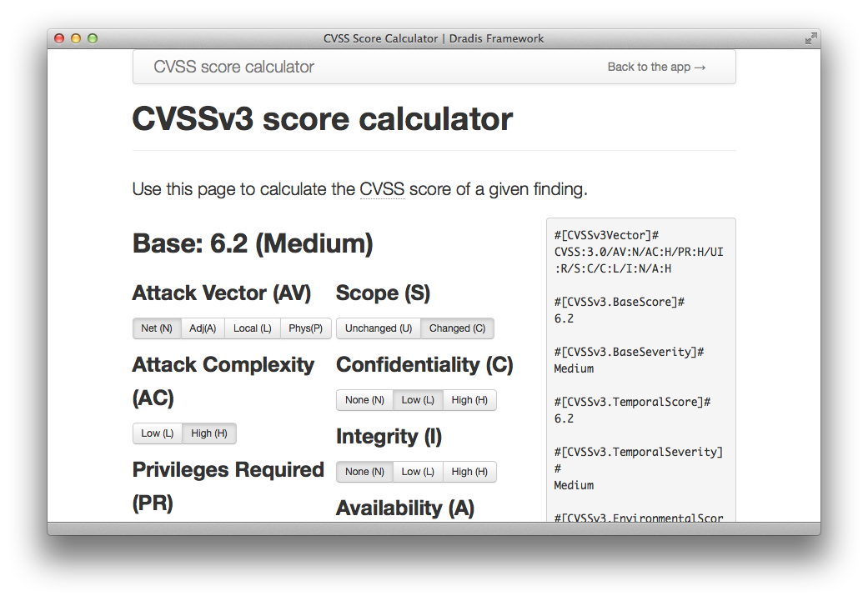This screenshot has width=868, height=601.
Task: Set Scope to Changed (C)
Action: pos(457,328)
